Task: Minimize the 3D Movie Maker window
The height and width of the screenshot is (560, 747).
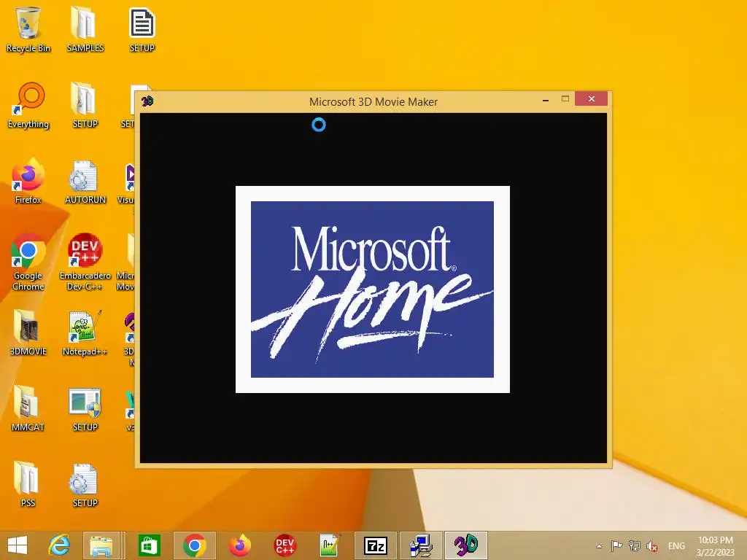Action: tap(546, 99)
